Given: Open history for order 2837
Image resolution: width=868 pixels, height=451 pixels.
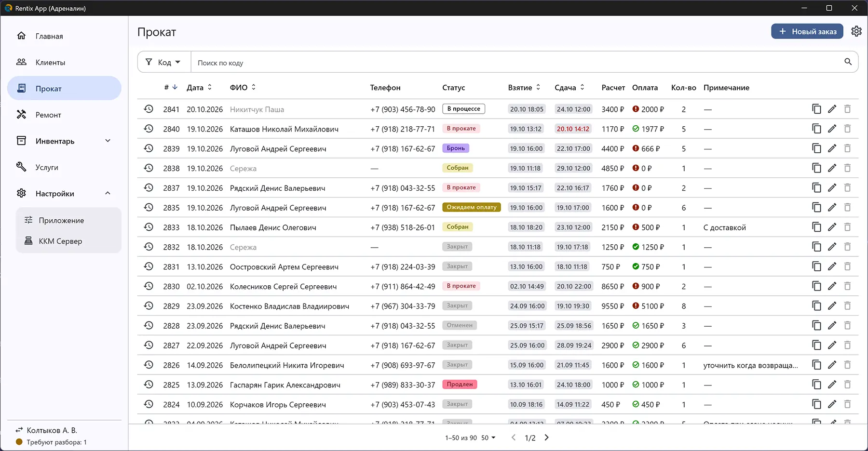Looking at the screenshot, I should tap(149, 187).
